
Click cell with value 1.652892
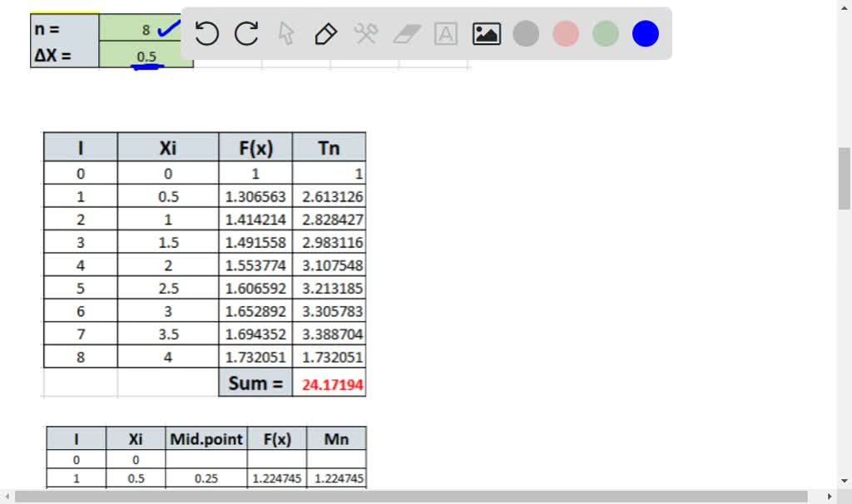[255, 311]
